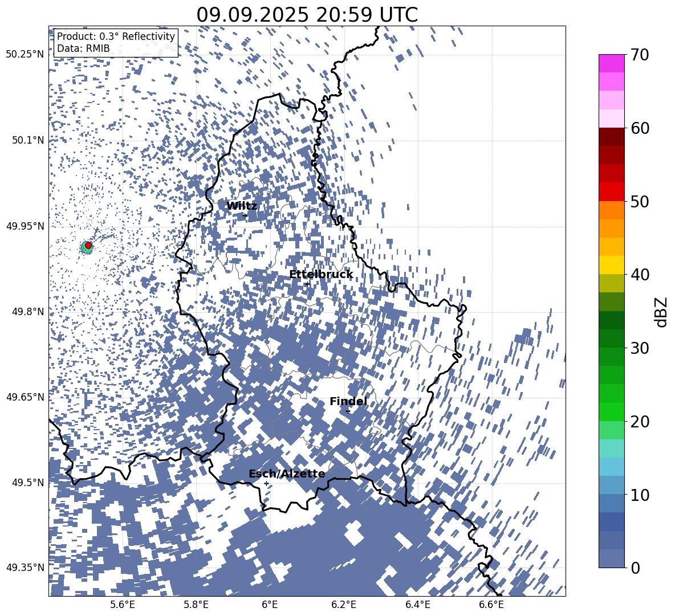
Task: Click the Wiltz city label
Action: pos(242,206)
